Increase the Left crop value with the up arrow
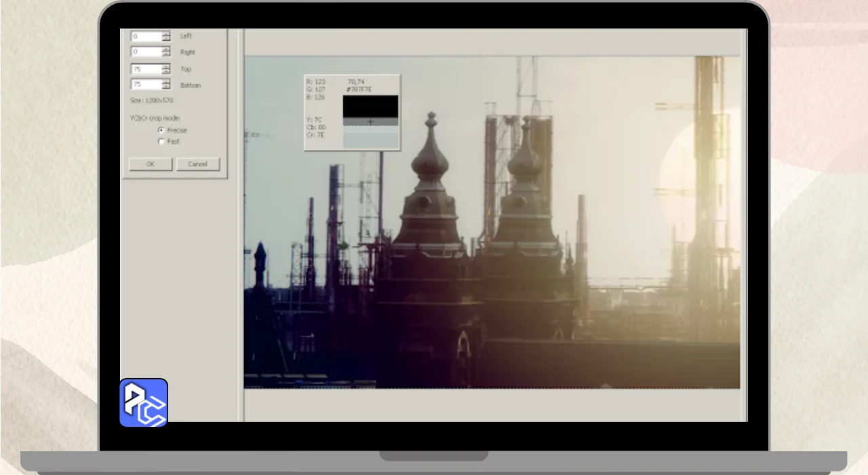The width and height of the screenshot is (868, 475). (166, 33)
